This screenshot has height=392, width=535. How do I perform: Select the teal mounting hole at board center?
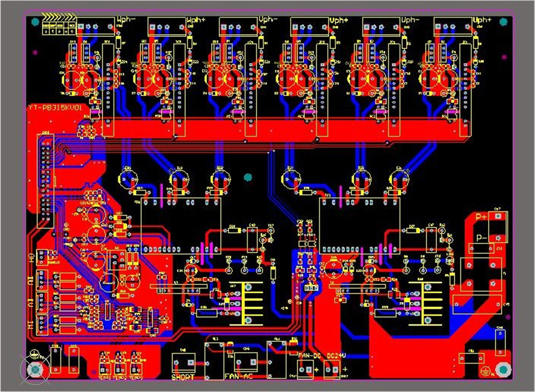click(x=248, y=177)
